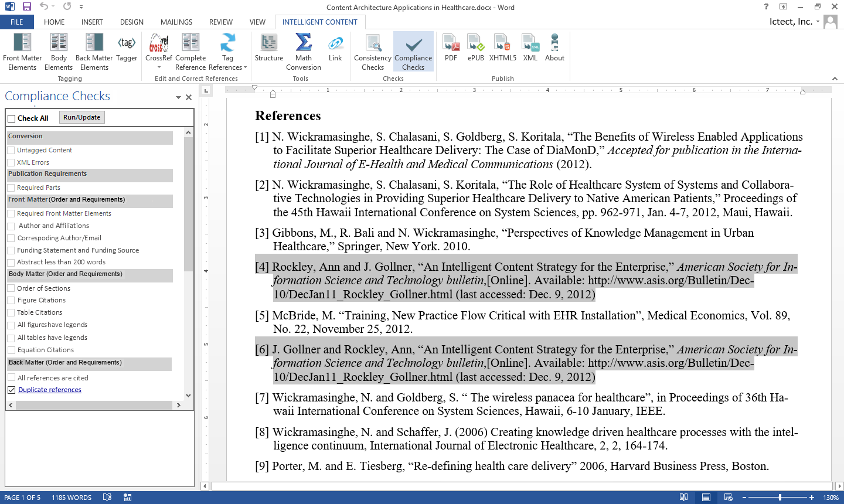Image resolution: width=844 pixels, height=504 pixels.
Task: Tick All references are cited checkbox
Action: pos(11,377)
